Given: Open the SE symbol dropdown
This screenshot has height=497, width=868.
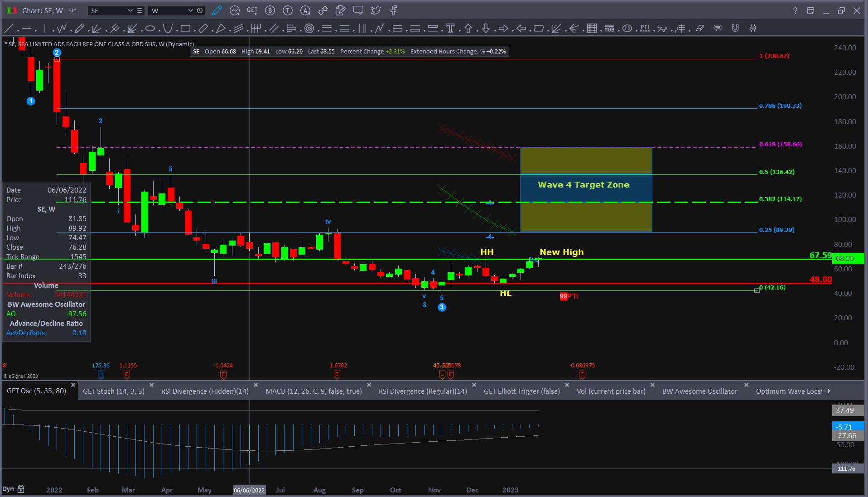Looking at the screenshot, I should coord(130,10).
